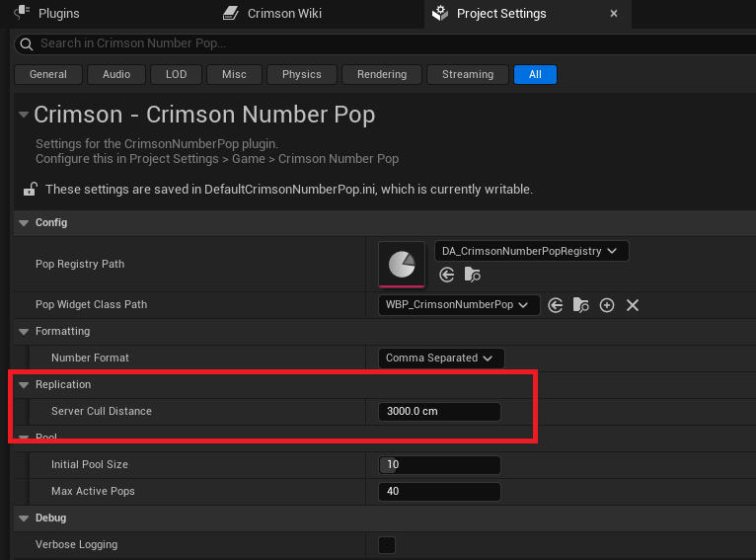The width and height of the screenshot is (756, 560).
Task: Filter settings by Rendering
Action: point(382,74)
